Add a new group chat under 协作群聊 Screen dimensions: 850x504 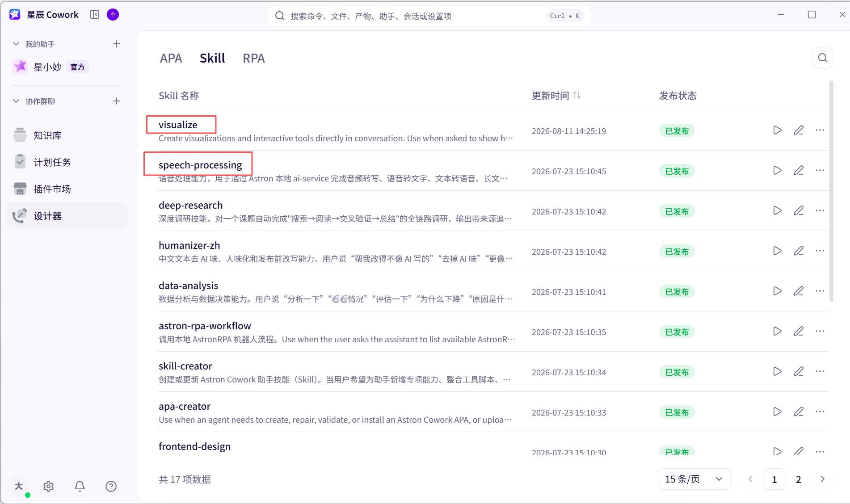pos(117,101)
